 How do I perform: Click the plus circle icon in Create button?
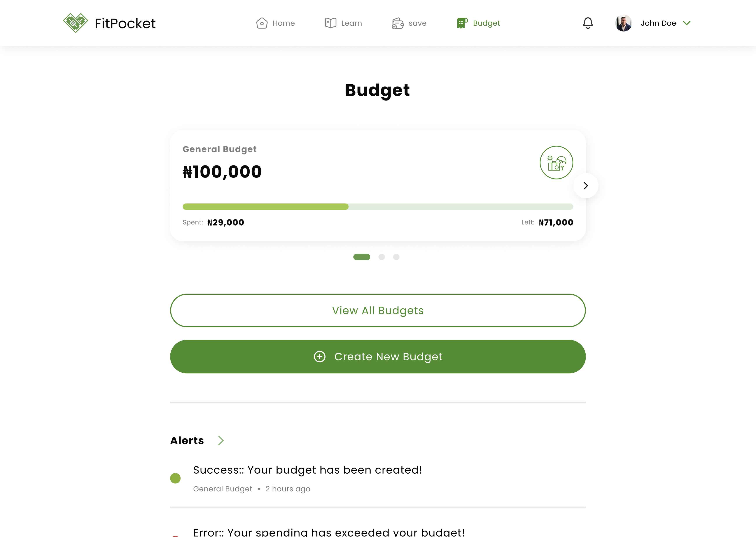pos(320,356)
